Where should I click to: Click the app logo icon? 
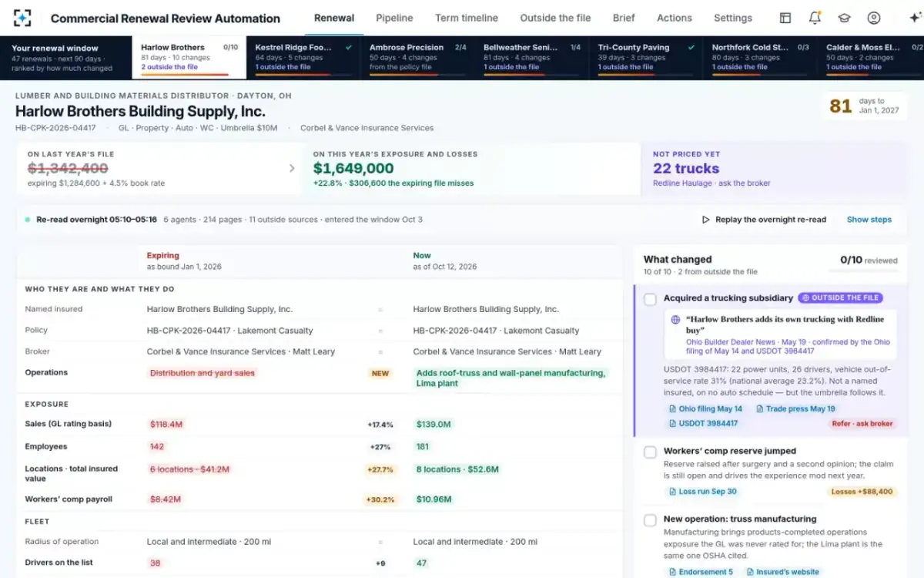tap(23, 18)
